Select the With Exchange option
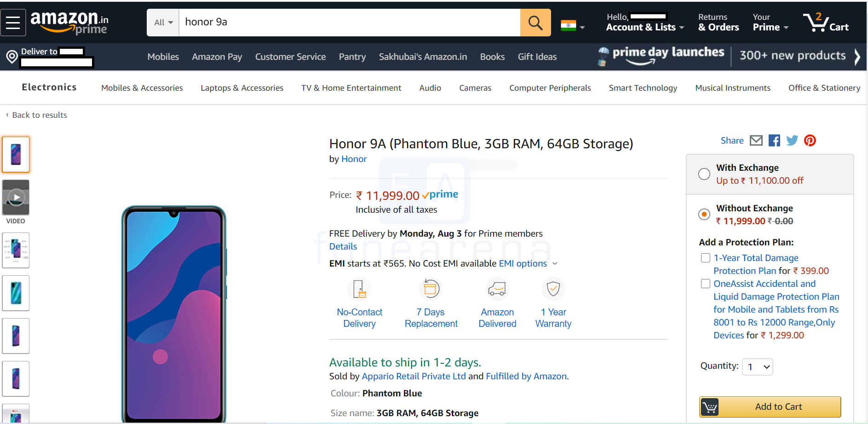 pyautogui.click(x=704, y=174)
